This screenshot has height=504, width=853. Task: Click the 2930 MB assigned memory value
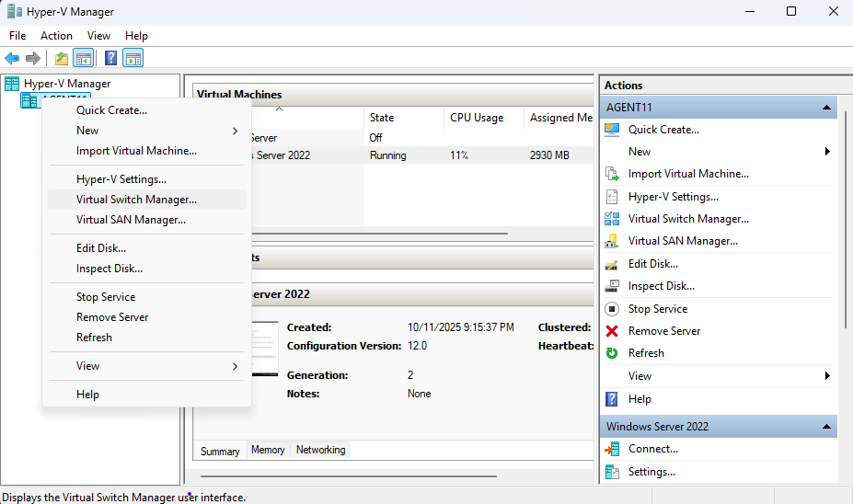pyautogui.click(x=549, y=155)
